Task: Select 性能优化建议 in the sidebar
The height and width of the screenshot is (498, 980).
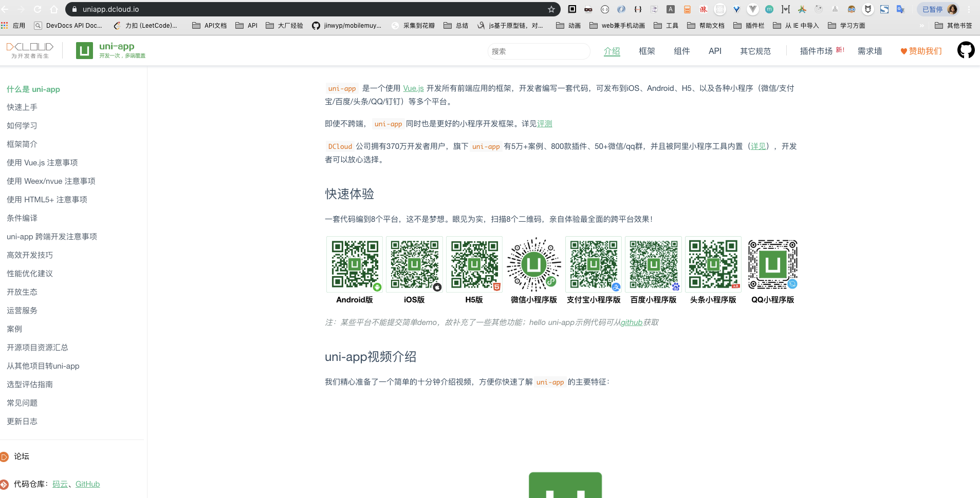Action: [30, 274]
